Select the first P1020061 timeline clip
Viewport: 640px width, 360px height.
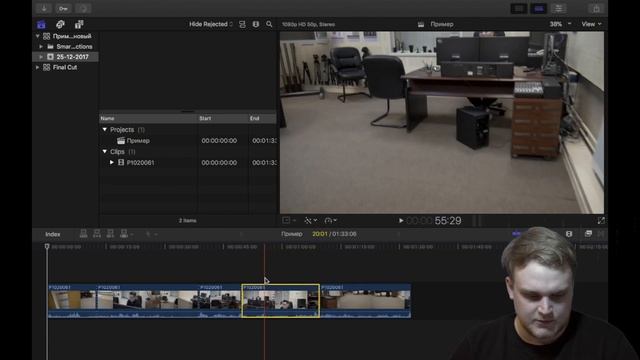(72, 301)
